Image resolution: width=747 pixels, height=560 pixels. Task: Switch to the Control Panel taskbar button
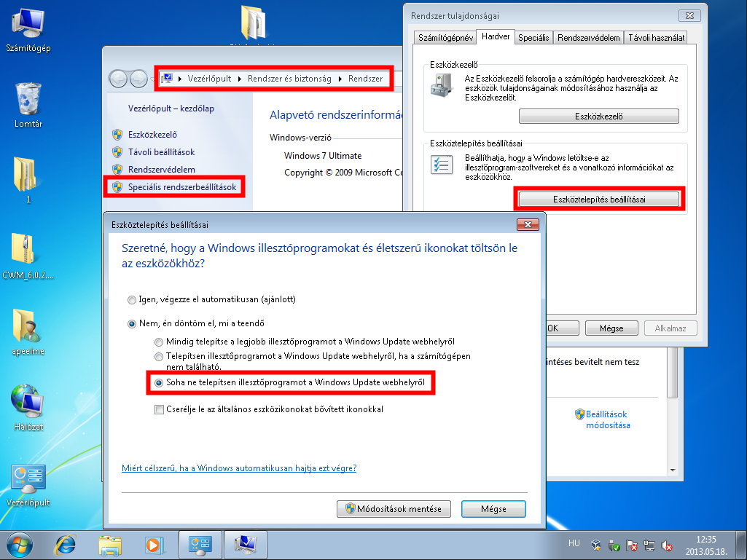(200, 545)
